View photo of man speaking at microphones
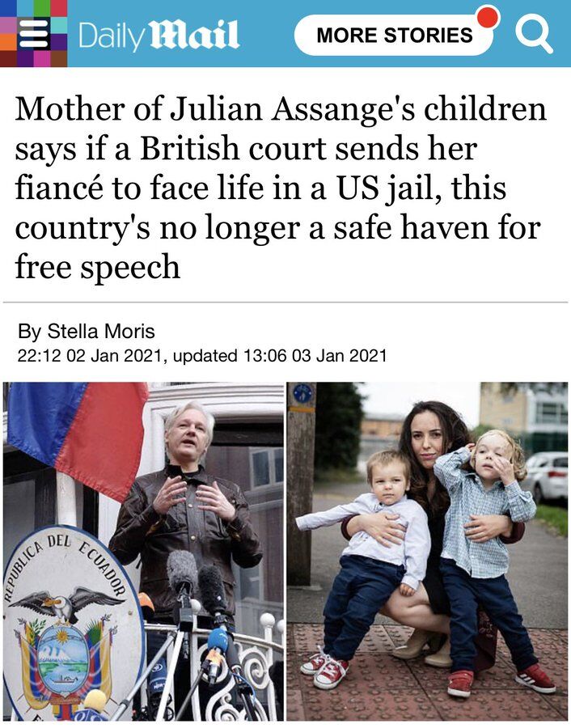The width and height of the screenshot is (571, 728). (x=143, y=551)
